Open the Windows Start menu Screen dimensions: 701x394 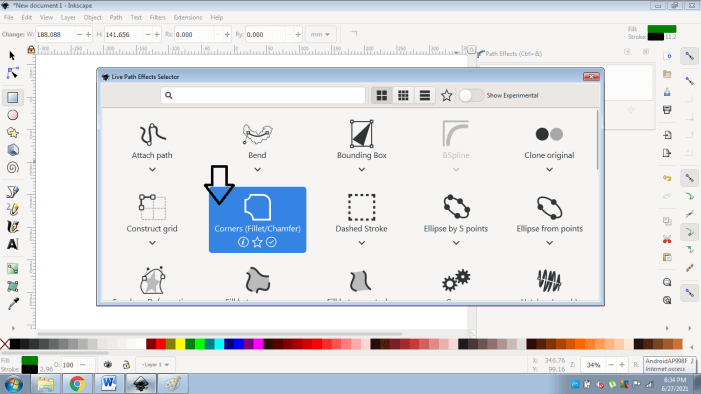point(14,384)
